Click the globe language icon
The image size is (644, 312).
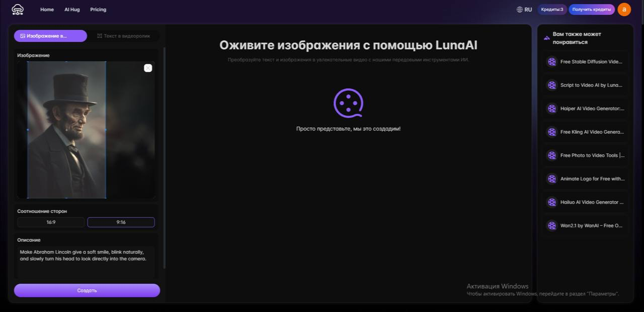pyautogui.click(x=520, y=10)
